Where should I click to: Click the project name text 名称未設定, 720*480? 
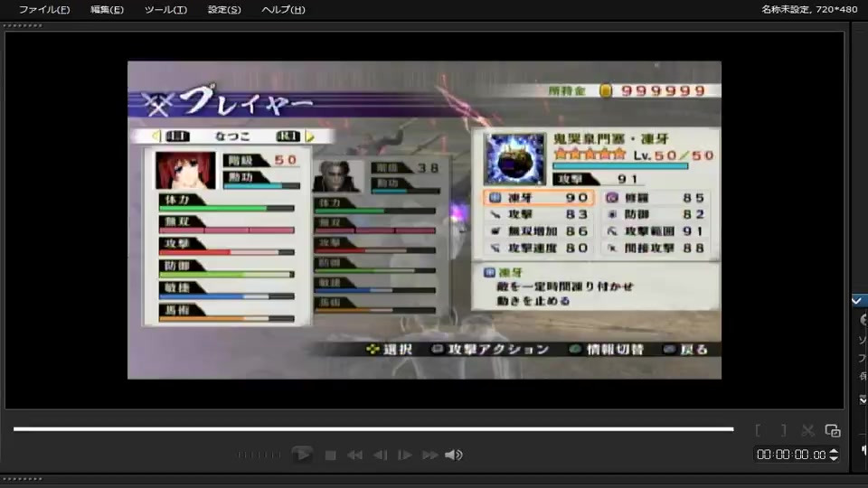click(809, 9)
